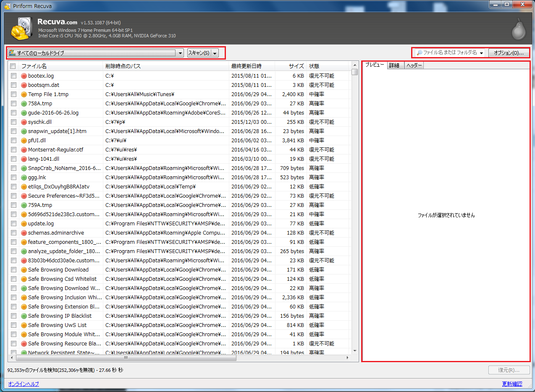Click the orange status icon for Temp File 1.tmp
535x392 pixels.
24,94
